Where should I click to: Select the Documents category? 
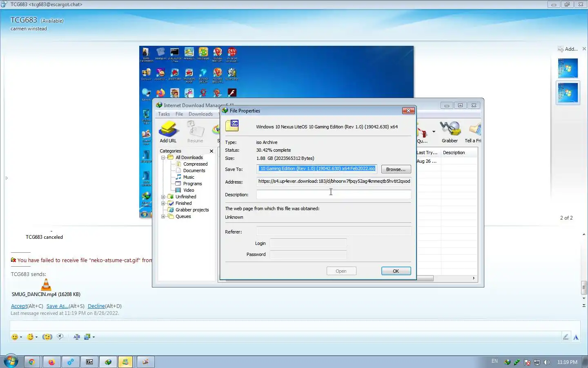(x=194, y=171)
